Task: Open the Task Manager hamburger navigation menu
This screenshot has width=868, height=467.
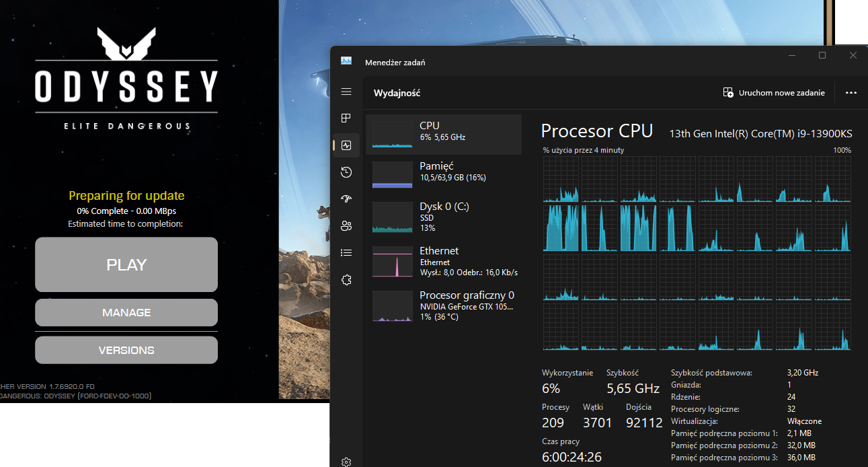Action: [x=346, y=92]
